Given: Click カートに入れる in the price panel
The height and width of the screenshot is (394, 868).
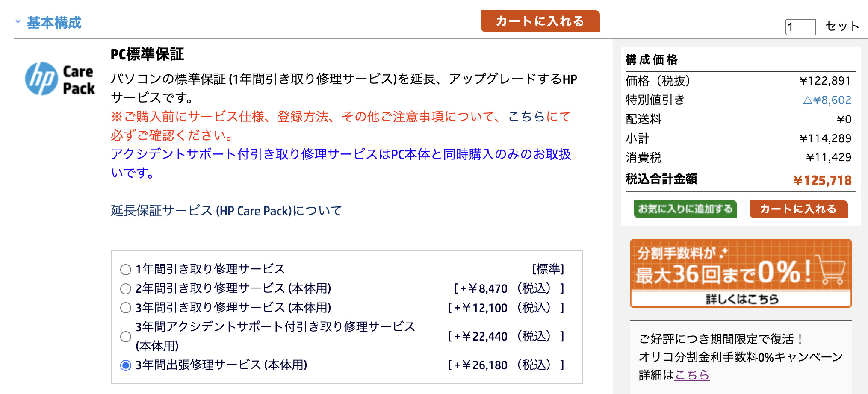Looking at the screenshot, I should [x=798, y=209].
